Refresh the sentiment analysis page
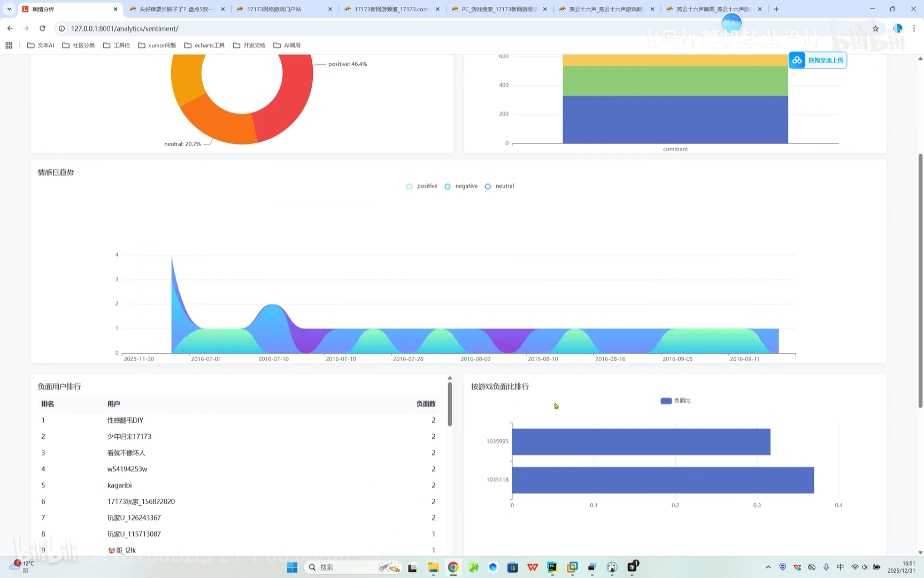This screenshot has width=924, height=578. coord(42,28)
